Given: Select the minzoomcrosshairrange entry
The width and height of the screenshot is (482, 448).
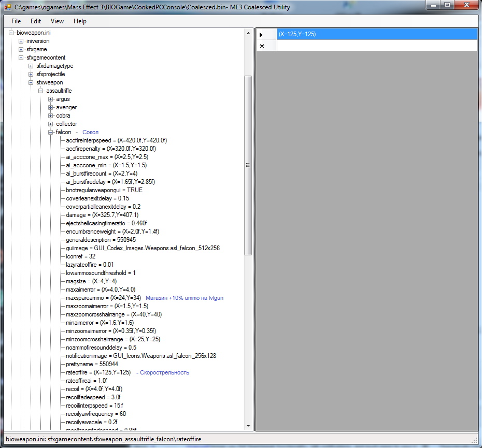Looking at the screenshot, I should point(113,340).
